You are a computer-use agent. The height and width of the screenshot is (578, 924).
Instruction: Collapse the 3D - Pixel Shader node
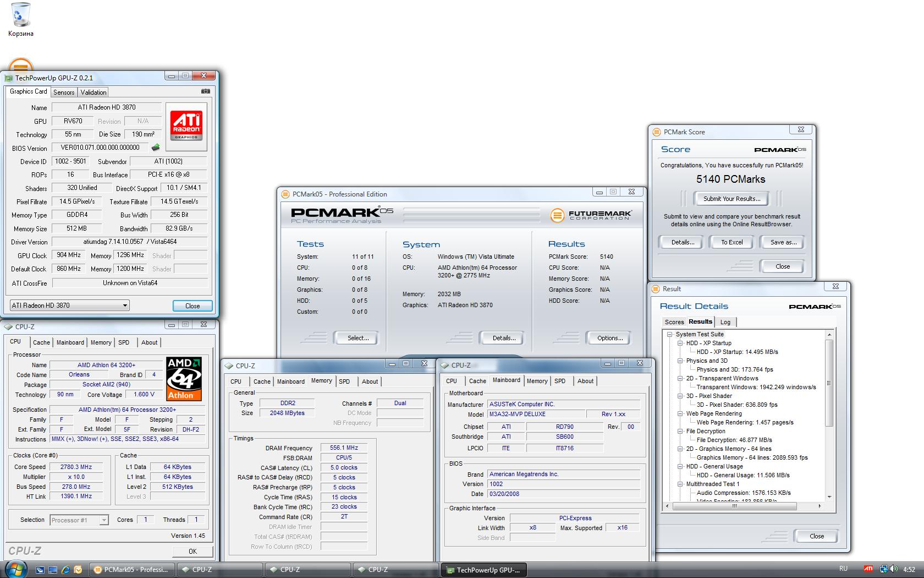point(680,396)
